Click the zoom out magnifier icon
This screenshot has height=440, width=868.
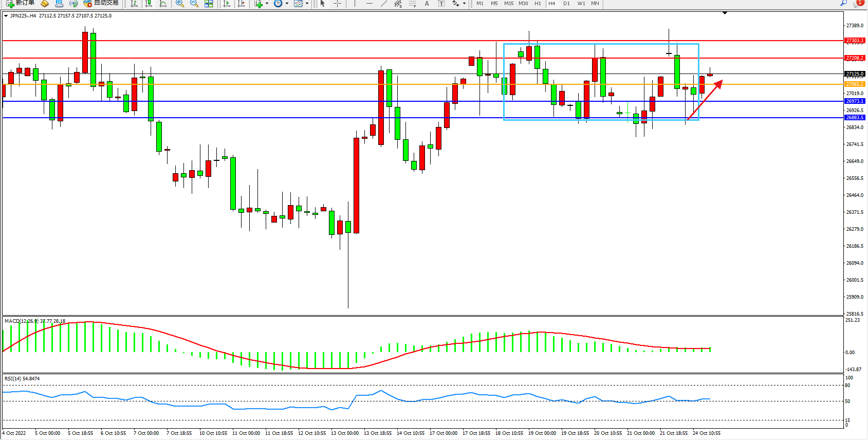(x=194, y=4)
